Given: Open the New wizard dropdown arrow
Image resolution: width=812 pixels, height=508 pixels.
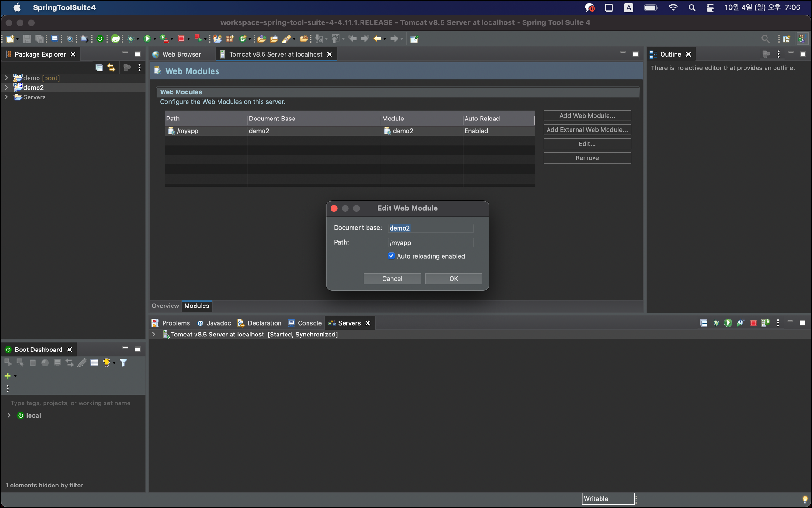Looking at the screenshot, I should tap(17, 39).
